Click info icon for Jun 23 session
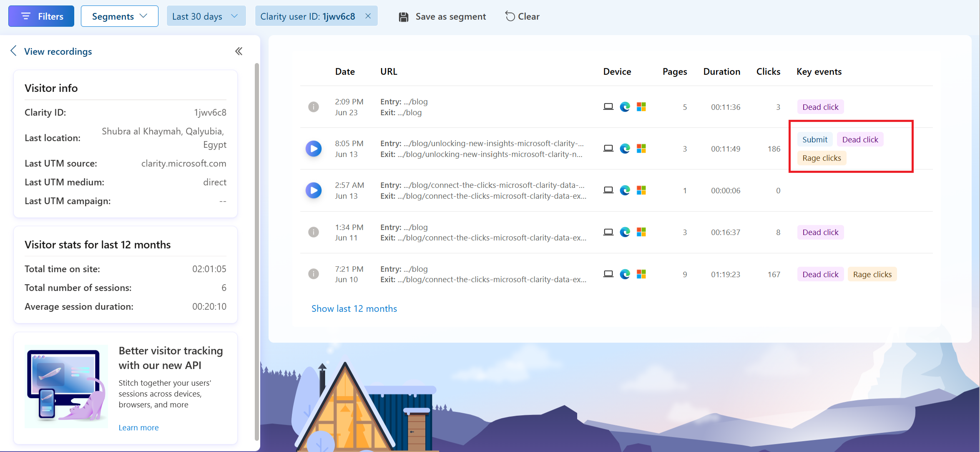 [313, 107]
